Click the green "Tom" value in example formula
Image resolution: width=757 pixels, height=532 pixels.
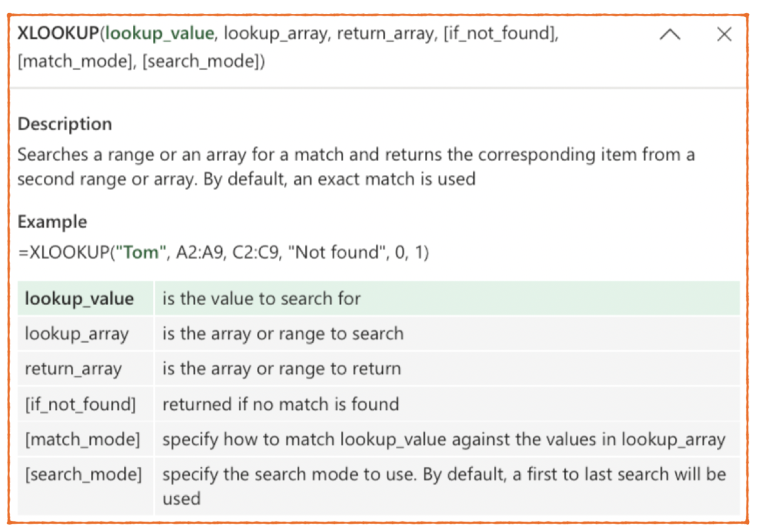click(140, 253)
